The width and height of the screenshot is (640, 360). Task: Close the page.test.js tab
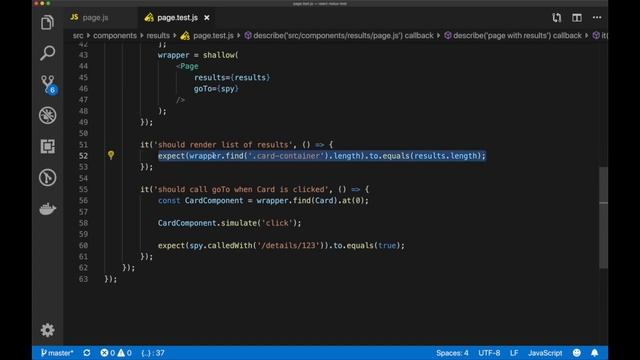click(x=207, y=18)
